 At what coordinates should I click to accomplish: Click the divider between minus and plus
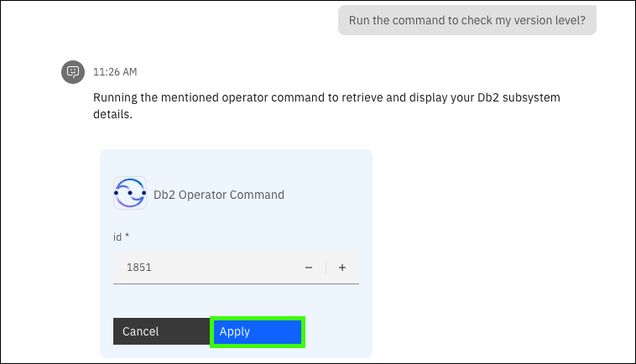point(326,268)
